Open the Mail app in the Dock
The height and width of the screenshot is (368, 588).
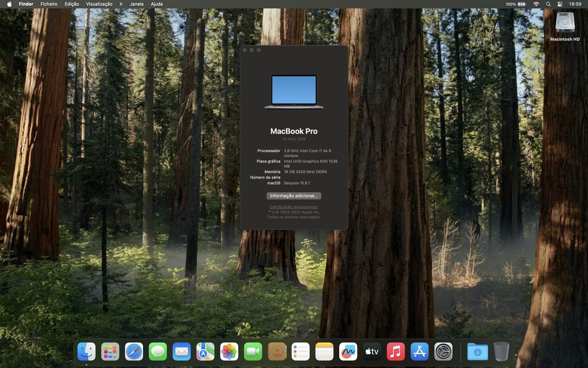tap(182, 352)
